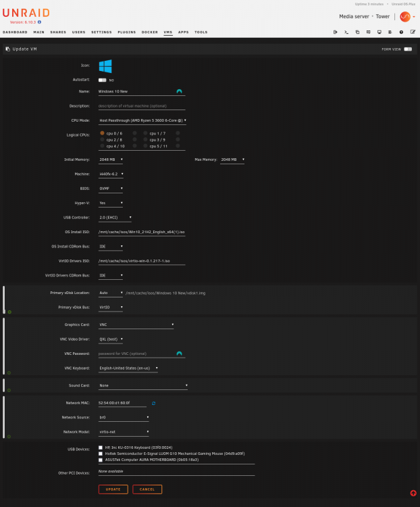Click the green add icon under Sound Card
The height and width of the screenshot is (507, 420).
9,390
